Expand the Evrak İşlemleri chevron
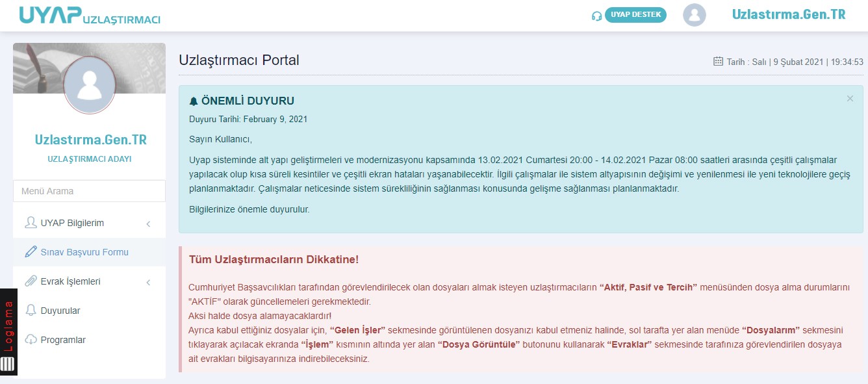Image resolution: width=868 pixels, height=384 pixels. (148, 283)
